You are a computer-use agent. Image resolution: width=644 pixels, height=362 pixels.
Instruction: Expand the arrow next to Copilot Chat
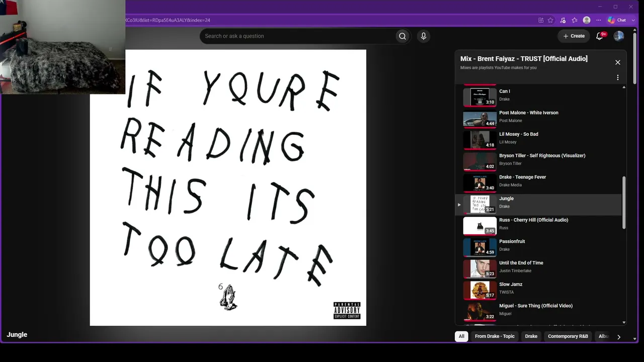633,20
